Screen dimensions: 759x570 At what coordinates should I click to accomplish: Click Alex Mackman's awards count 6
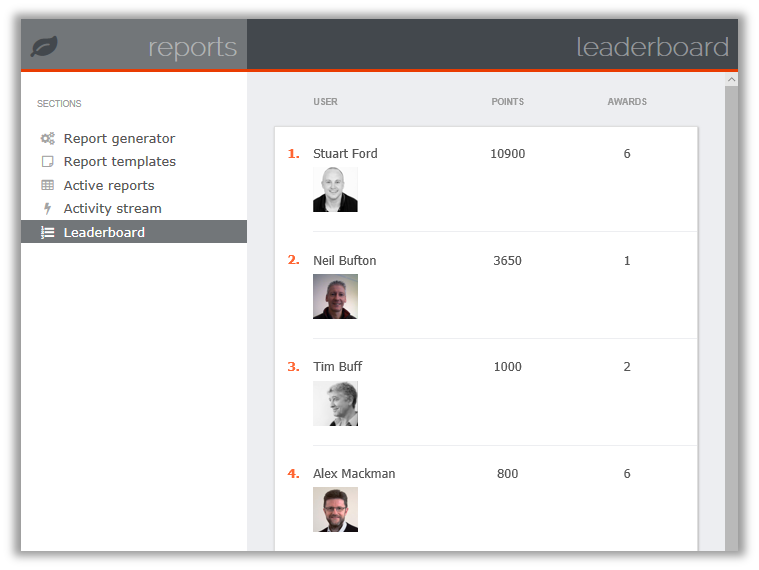[627, 473]
